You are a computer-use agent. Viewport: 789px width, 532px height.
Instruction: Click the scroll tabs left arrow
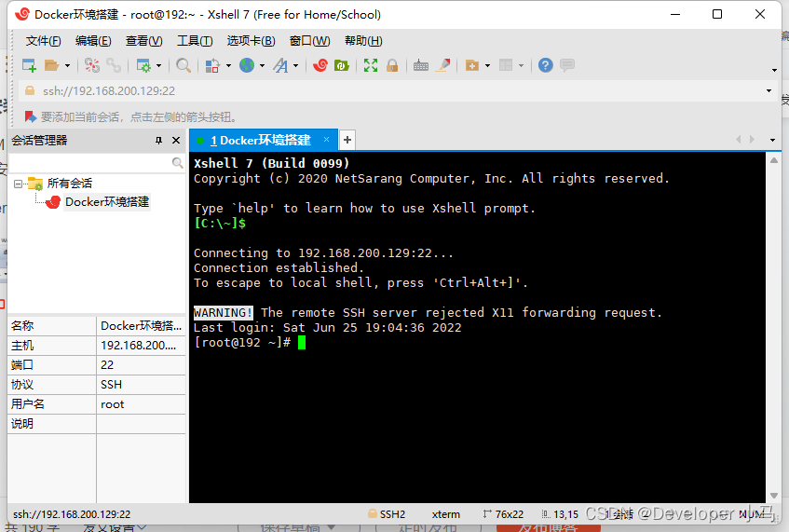[x=738, y=140]
